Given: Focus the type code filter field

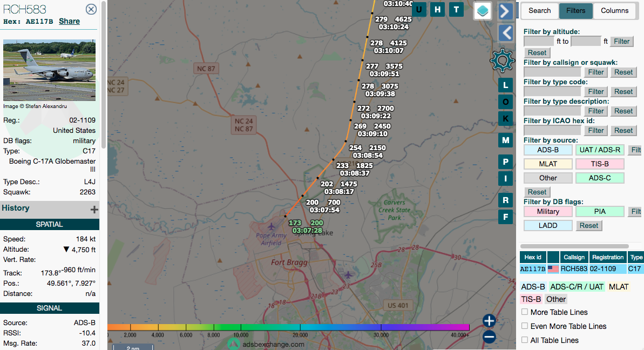Looking at the screenshot, I should click(x=552, y=91).
